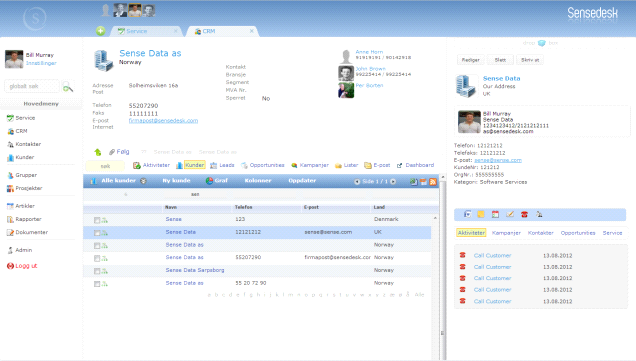Focus the yellow søk field above the list

click(x=105, y=166)
